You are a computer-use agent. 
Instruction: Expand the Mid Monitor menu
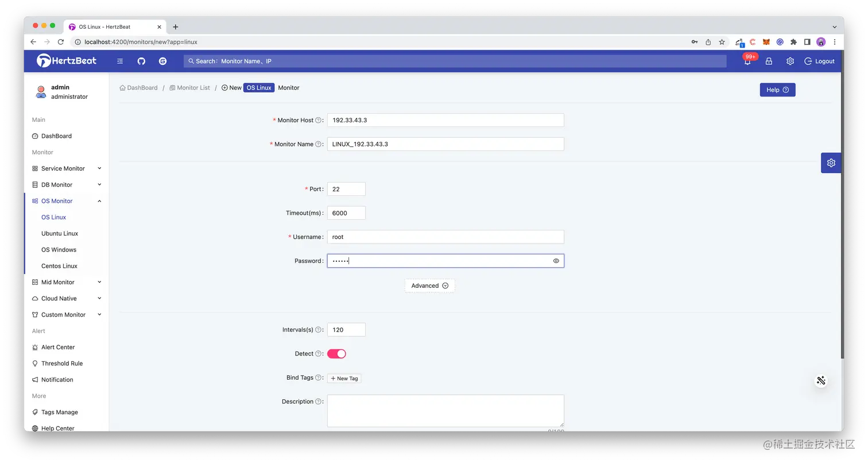(x=67, y=282)
